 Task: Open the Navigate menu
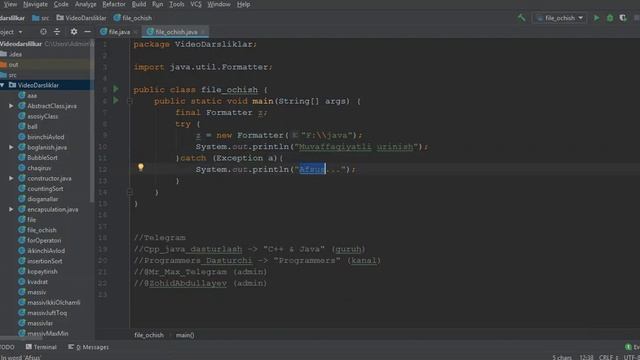point(35,4)
